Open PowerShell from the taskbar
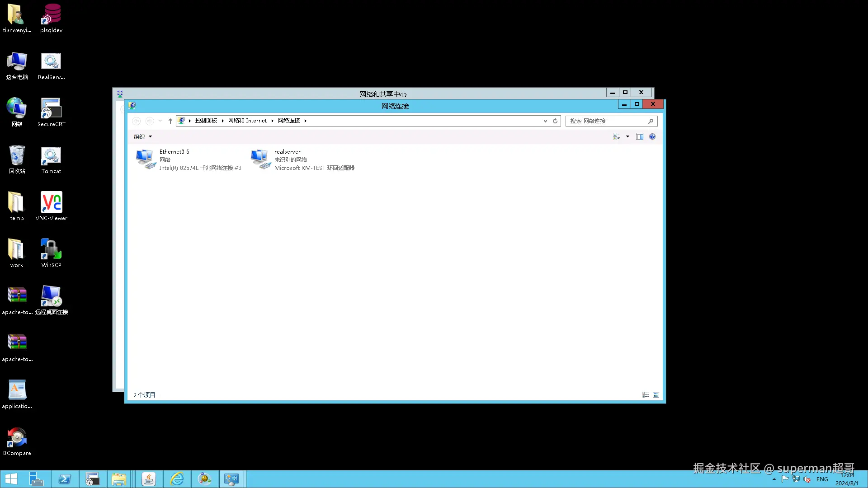The width and height of the screenshot is (868, 488). click(x=65, y=479)
